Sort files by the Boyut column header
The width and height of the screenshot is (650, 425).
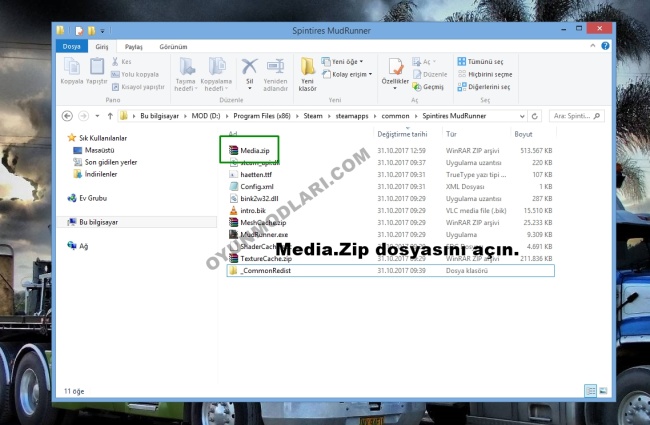coord(524,133)
